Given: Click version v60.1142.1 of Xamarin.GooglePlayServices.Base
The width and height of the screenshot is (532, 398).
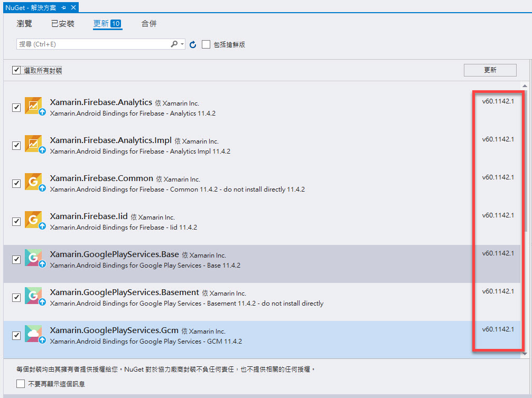Looking at the screenshot, I should 498,253.
